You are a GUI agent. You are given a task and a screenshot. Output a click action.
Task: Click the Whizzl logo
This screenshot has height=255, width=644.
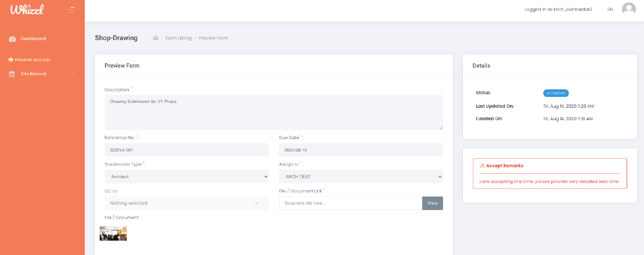coord(27,9)
